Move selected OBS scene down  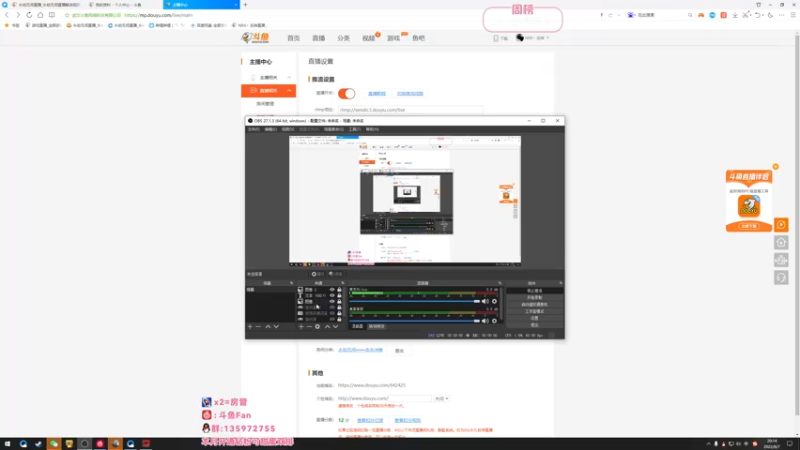[x=276, y=327]
